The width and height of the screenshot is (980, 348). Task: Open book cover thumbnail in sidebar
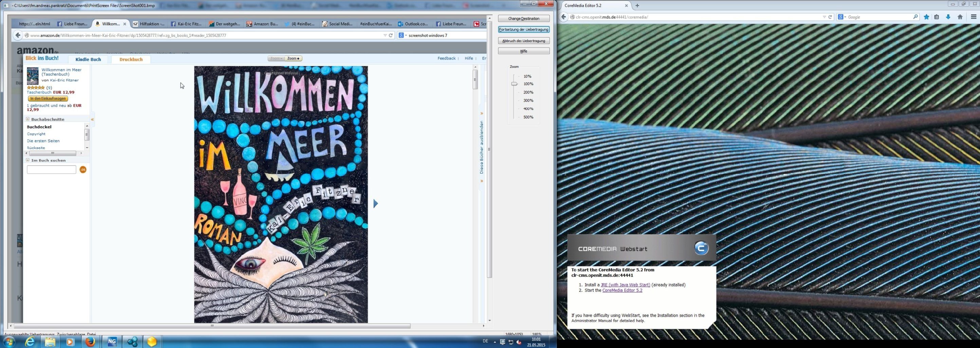click(33, 76)
